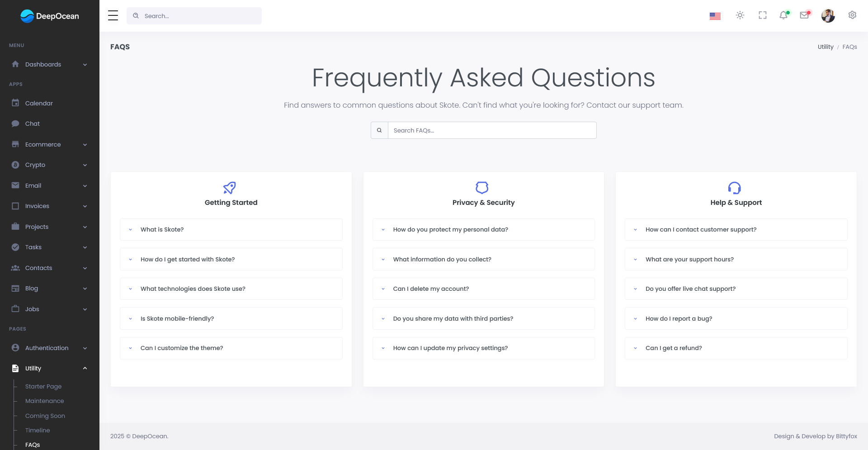Open the Maintenance page from sidebar
Screen dimensions: 868x450
pos(44,401)
